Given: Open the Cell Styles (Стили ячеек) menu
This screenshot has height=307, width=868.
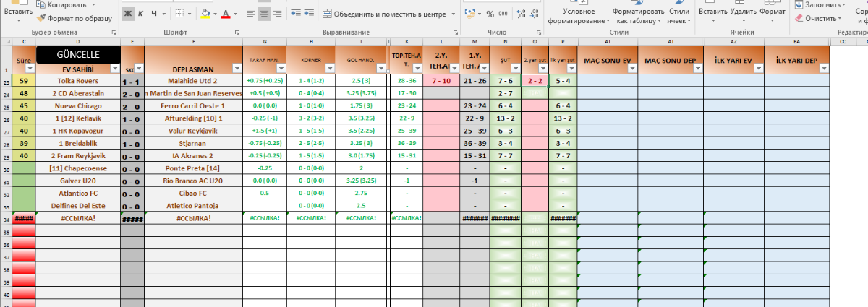Looking at the screenshot, I should (x=679, y=16).
